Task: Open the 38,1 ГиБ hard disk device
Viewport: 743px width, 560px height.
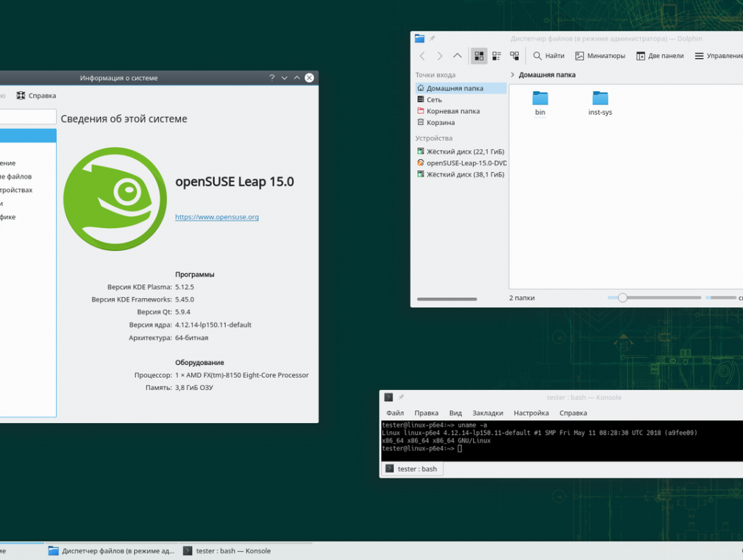Action: pos(461,174)
